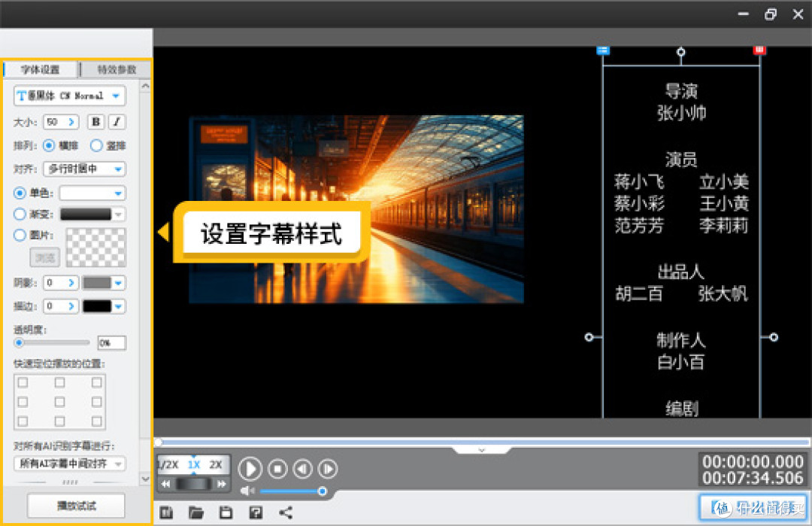Switch to the 特效参数 tab
This screenshot has height=526, width=812.
(116, 69)
